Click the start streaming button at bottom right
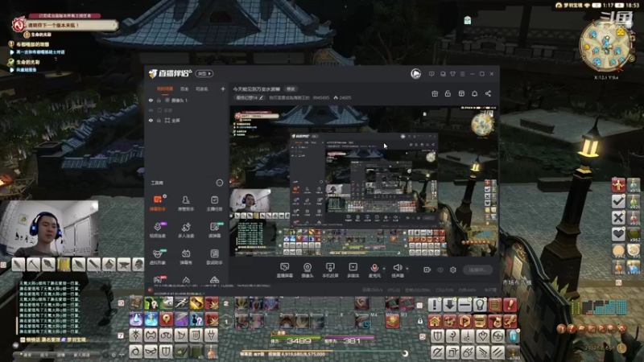This screenshot has height=362, width=644. (x=477, y=269)
